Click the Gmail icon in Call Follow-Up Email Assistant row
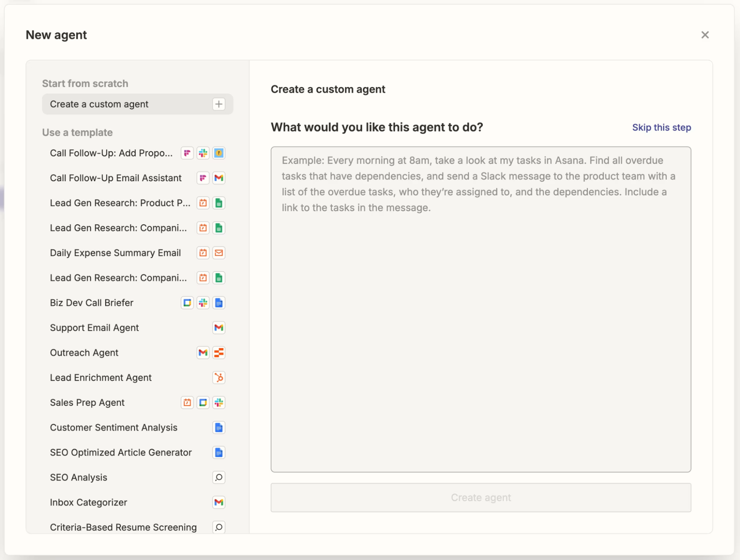This screenshot has width=740, height=560. [219, 178]
